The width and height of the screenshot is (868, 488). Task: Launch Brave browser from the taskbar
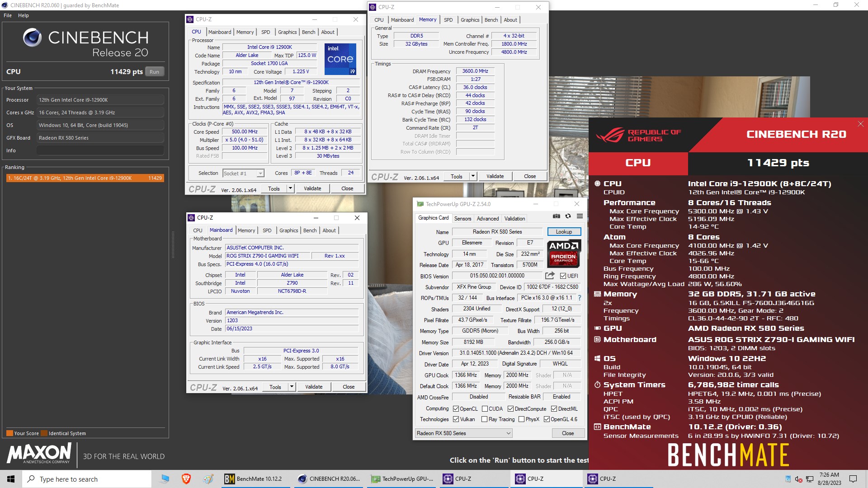186,479
